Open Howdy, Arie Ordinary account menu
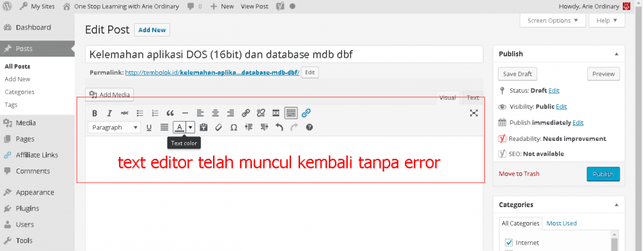The image size is (644, 251). tap(594, 6)
